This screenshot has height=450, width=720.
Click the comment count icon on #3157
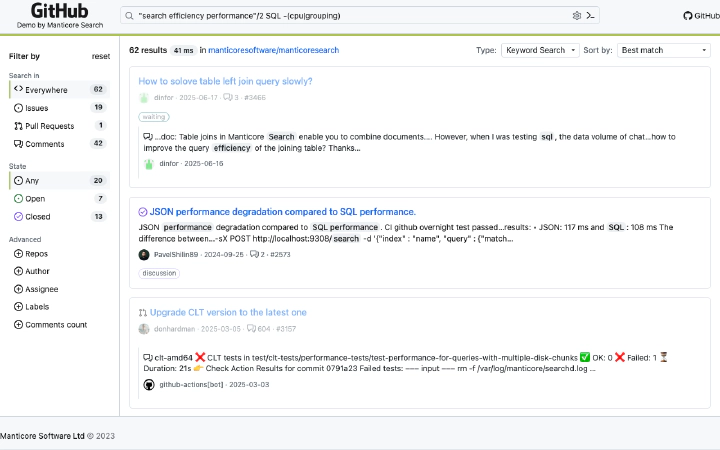(x=252, y=328)
